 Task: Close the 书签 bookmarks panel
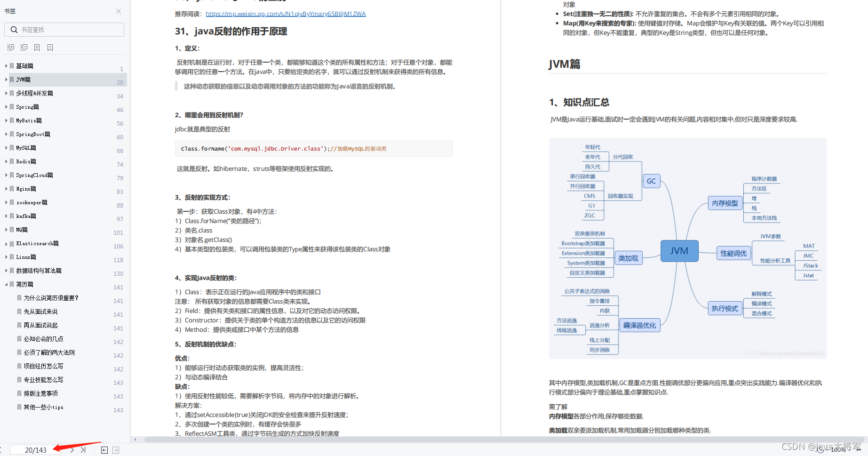click(119, 11)
